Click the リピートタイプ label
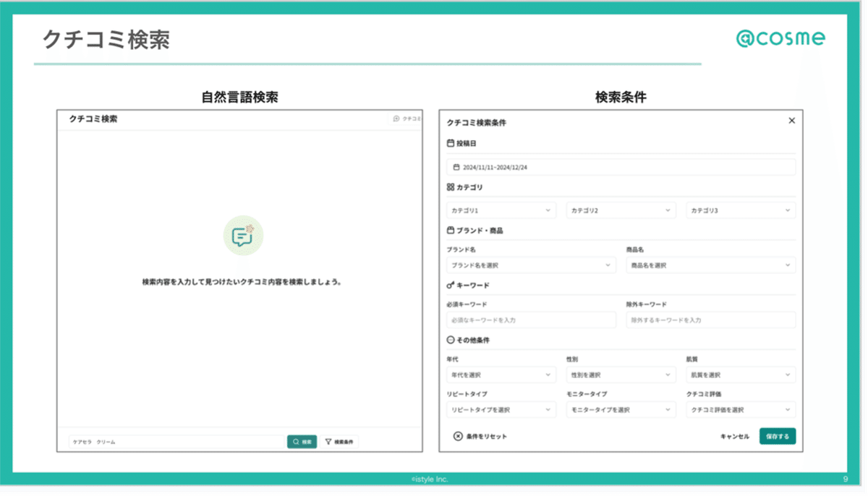 pos(467,394)
